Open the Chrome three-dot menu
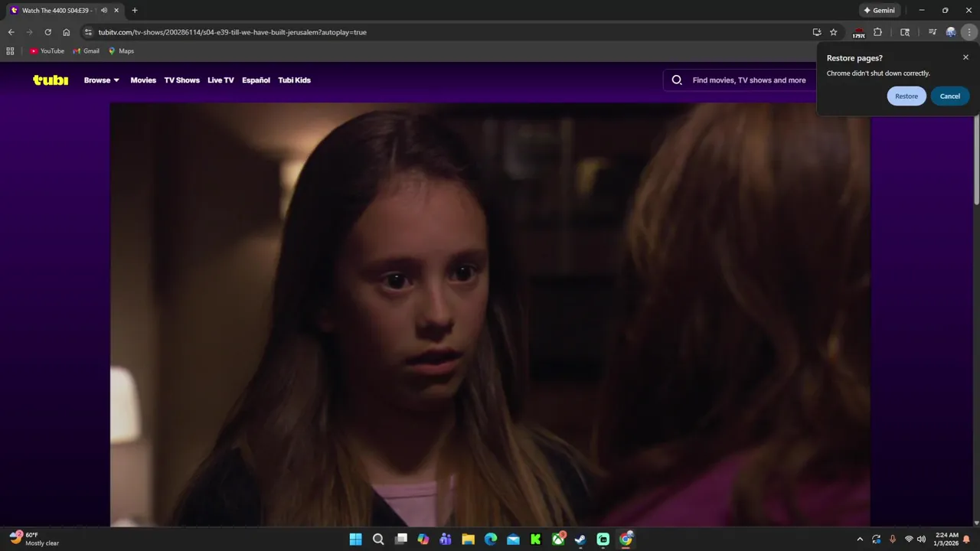 pos(969,32)
